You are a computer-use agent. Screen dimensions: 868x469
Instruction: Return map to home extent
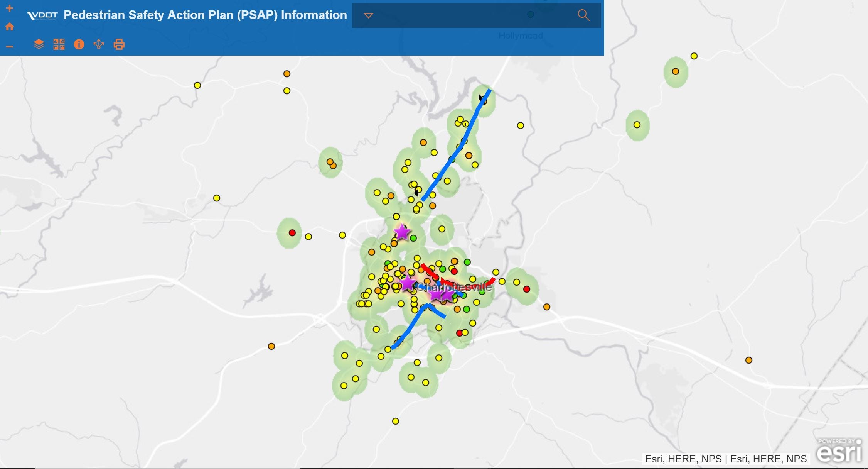tap(10, 27)
